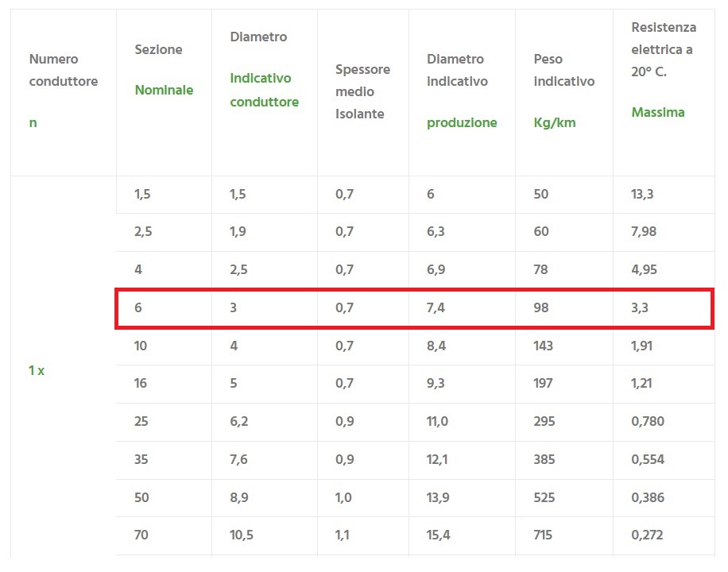Click the resistance value 13,3 cell
The image size is (728, 572).
tap(642, 194)
